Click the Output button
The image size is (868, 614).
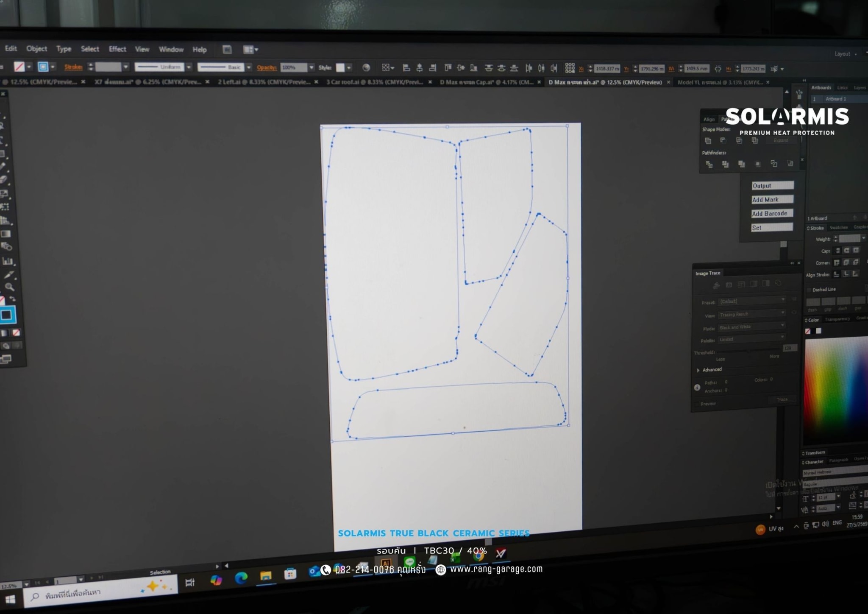click(x=772, y=185)
